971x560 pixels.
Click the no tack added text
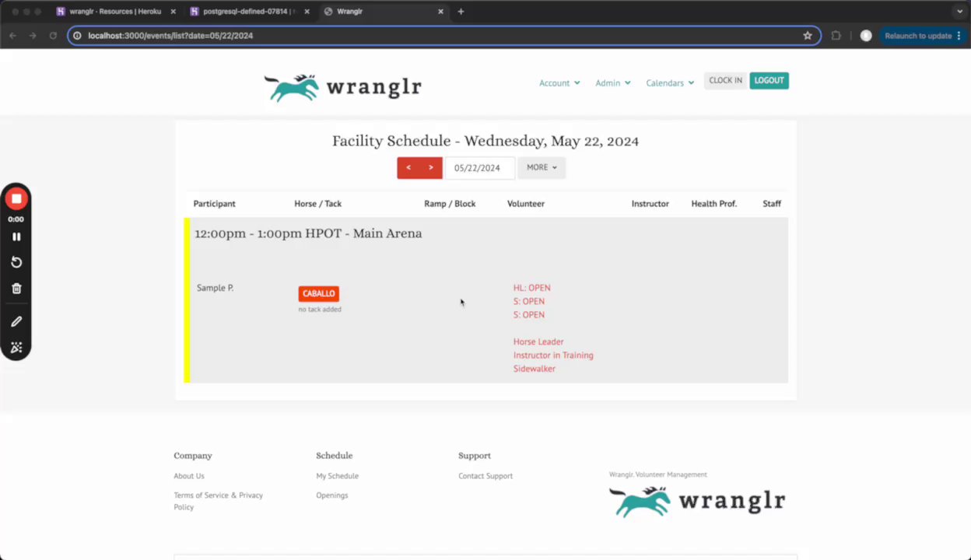(x=319, y=310)
